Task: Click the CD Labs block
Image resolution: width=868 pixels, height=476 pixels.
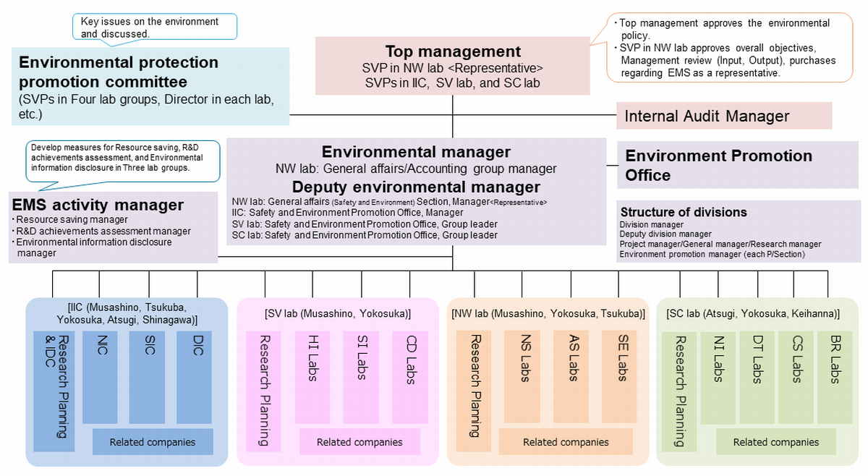Action: click(410, 376)
